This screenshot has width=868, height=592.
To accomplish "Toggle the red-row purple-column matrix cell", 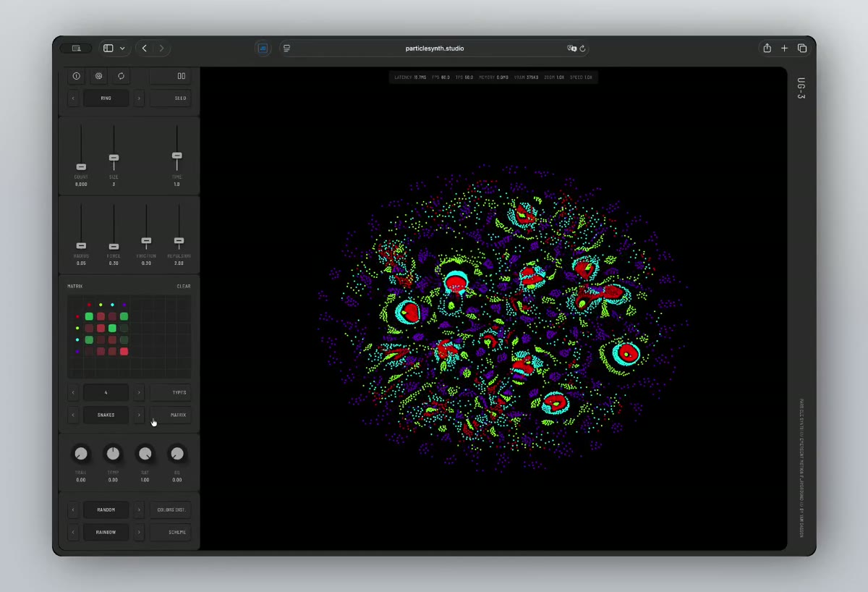I will [124, 316].
